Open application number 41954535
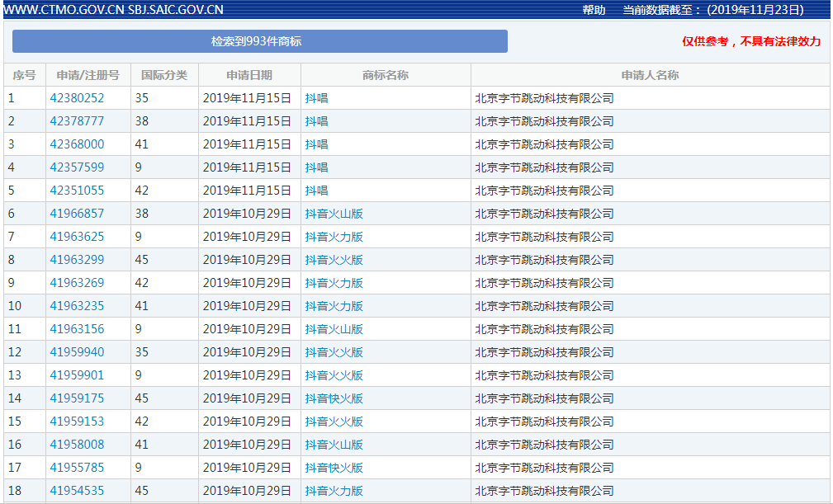This screenshot has height=504, width=833. 77,491
